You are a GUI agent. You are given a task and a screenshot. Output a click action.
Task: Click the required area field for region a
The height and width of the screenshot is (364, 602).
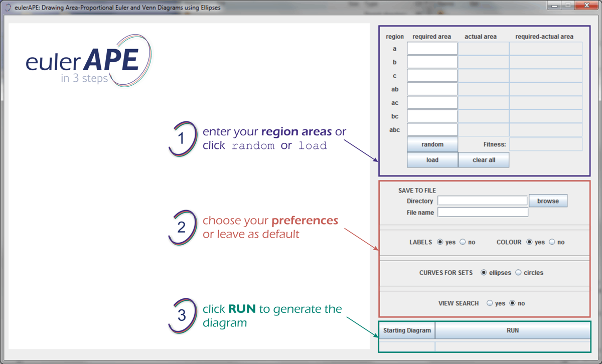tap(432, 49)
